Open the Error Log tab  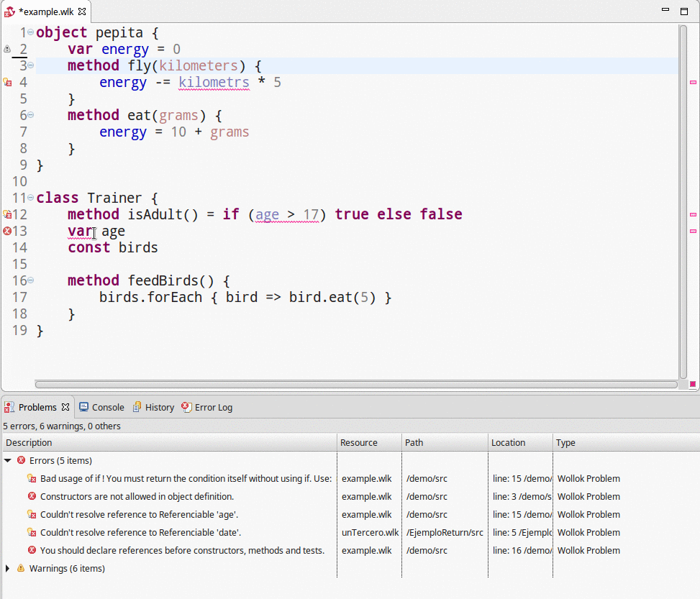(x=207, y=407)
